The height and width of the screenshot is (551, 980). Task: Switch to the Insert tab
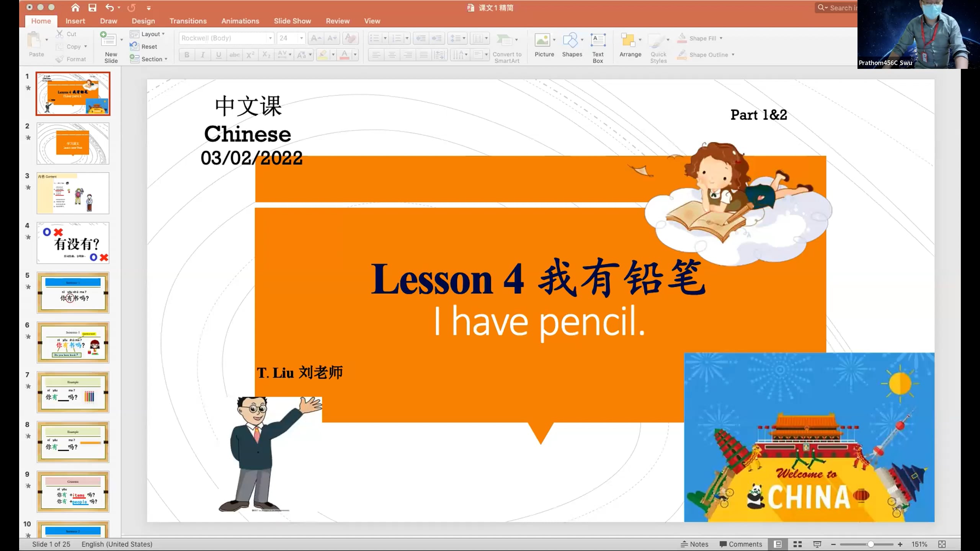(75, 21)
